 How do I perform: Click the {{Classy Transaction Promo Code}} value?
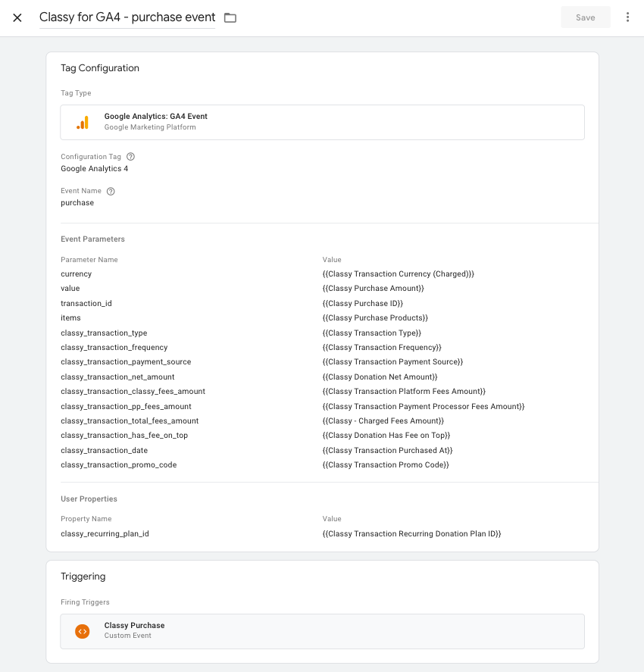click(386, 465)
